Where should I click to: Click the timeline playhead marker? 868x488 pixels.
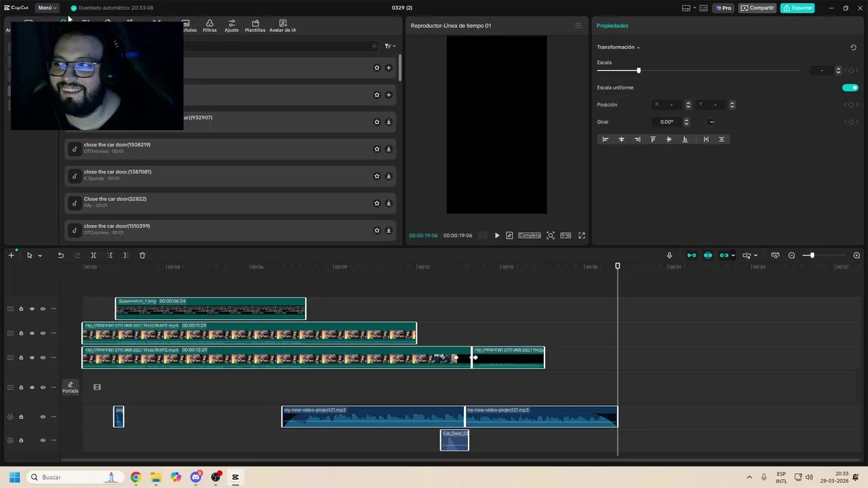click(x=618, y=266)
